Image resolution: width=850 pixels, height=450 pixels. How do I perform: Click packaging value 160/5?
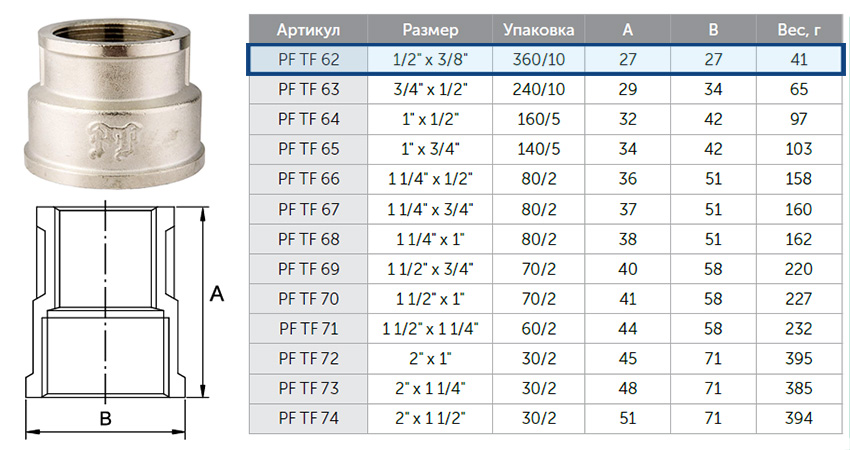538,119
